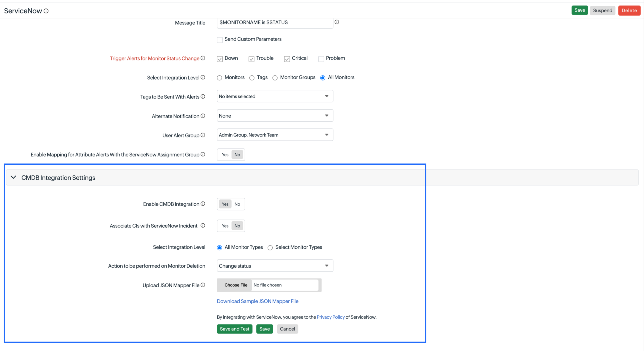Click the bottom Save button beside Cancel
Image resolution: width=644 pixels, height=351 pixels.
(x=265, y=329)
